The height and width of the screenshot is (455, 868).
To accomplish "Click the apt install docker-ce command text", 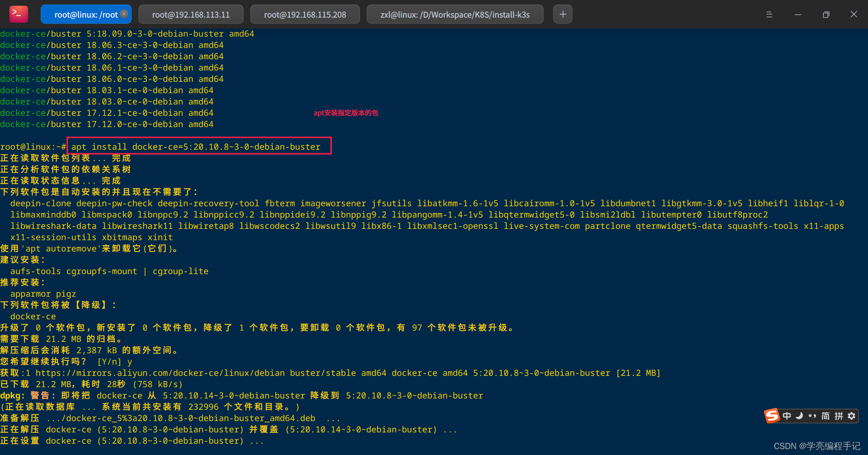I will (196, 147).
